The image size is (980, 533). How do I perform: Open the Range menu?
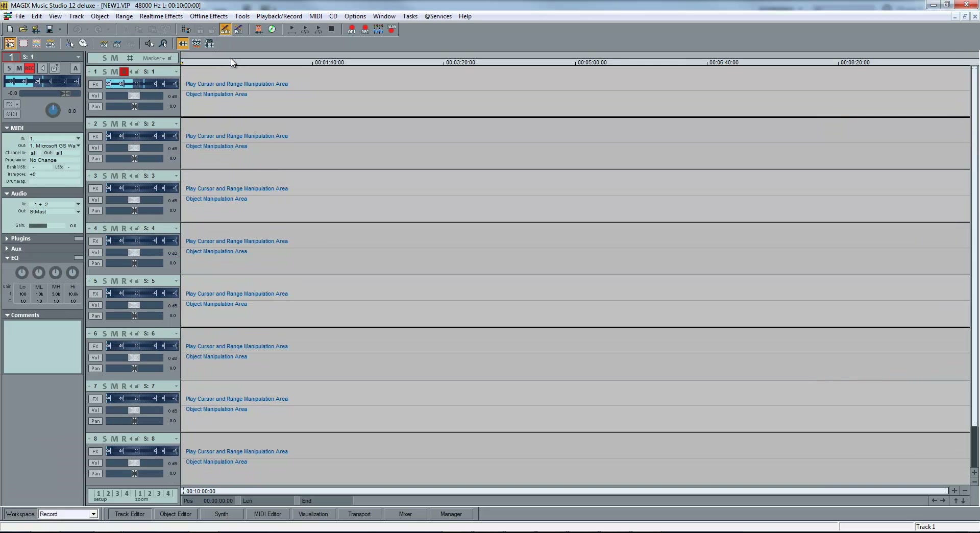tap(124, 16)
